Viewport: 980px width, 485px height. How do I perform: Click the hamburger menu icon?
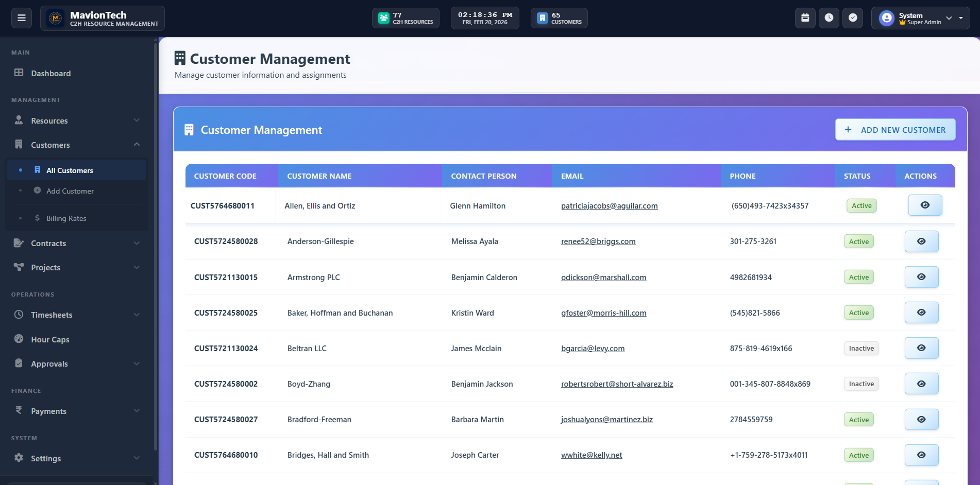(22, 18)
